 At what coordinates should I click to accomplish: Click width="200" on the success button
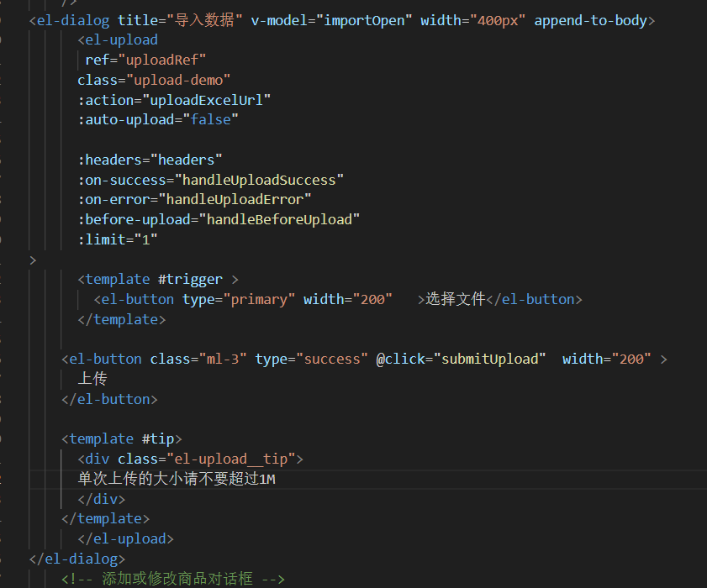pyautogui.click(x=606, y=360)
